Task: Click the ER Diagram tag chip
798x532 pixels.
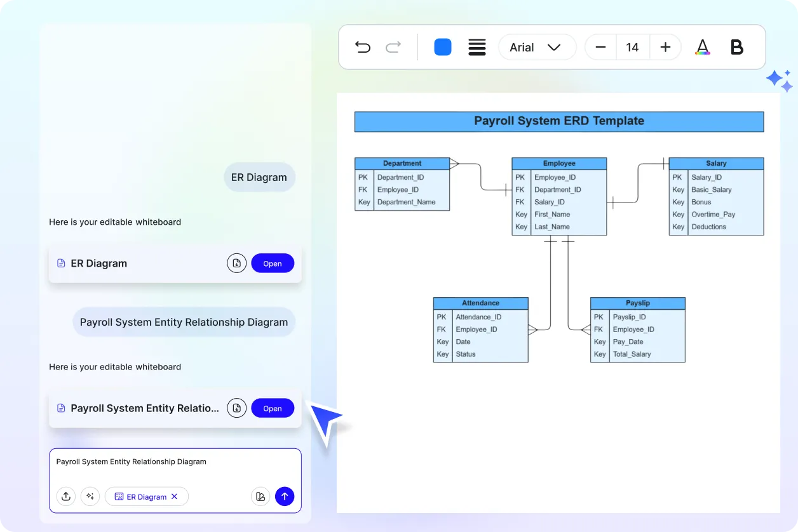Action: (147, 496)
